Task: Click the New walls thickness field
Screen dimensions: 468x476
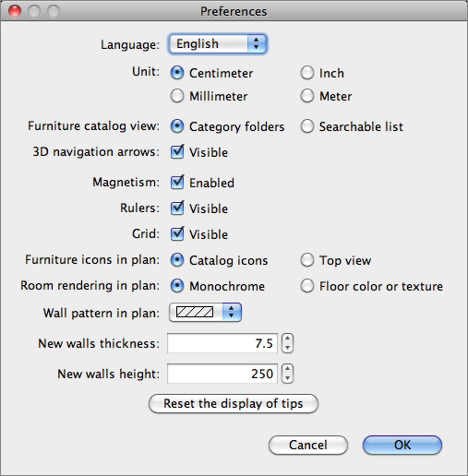Action: click(x=222, y=343)
